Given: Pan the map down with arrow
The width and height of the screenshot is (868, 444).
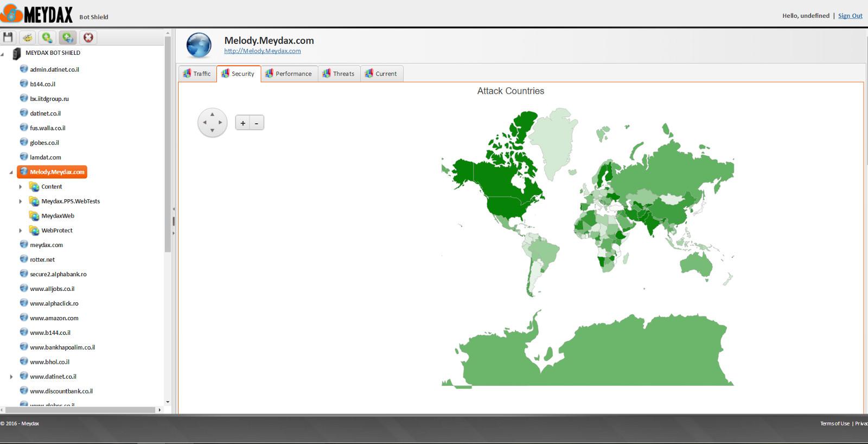Looking at the screenshot, I should pyautogui.click(x=212, y=130).
